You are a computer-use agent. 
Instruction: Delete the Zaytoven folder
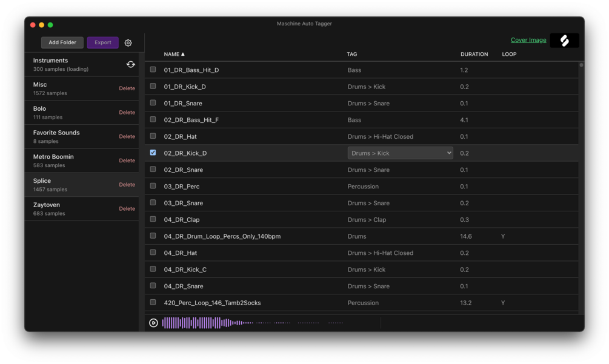coord(127,209)
